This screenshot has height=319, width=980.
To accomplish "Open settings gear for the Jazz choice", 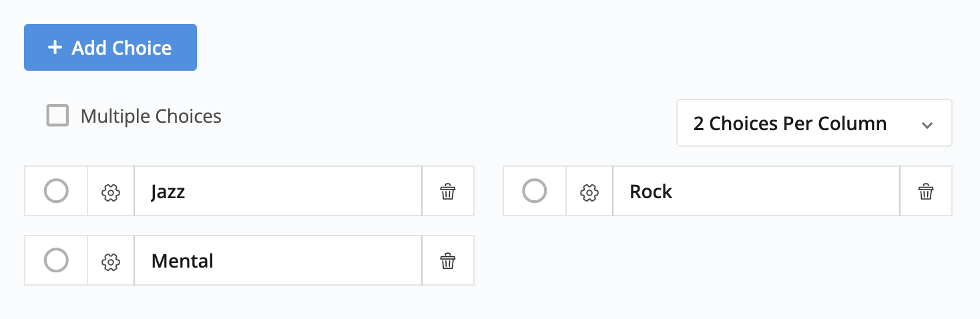I will pos(111,192).
